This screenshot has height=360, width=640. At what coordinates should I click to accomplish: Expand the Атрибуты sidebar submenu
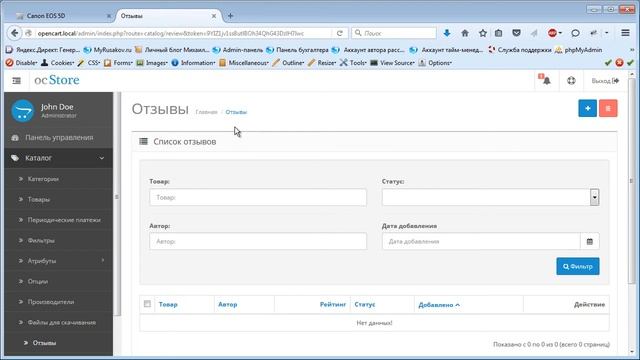pyautogui.click(x=59, y=261)
